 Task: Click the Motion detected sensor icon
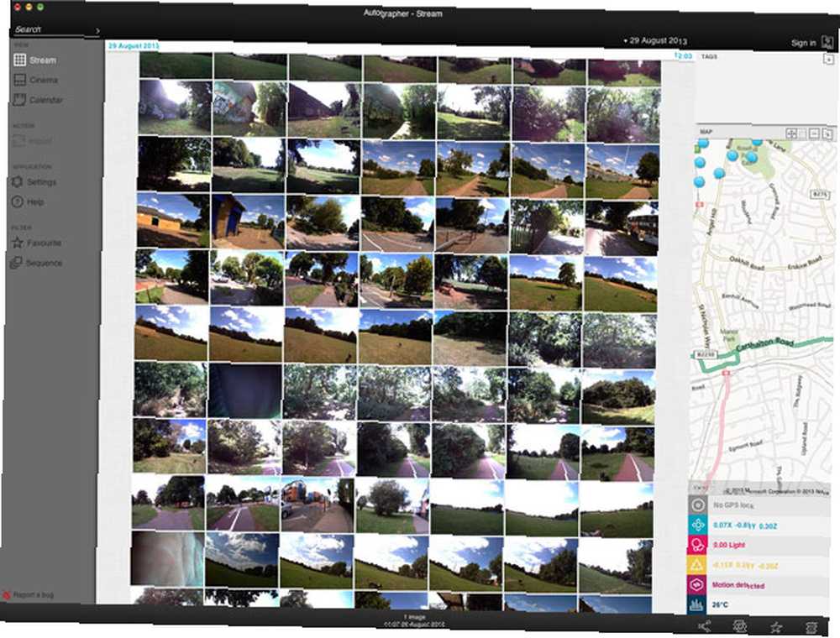(697, 584)
